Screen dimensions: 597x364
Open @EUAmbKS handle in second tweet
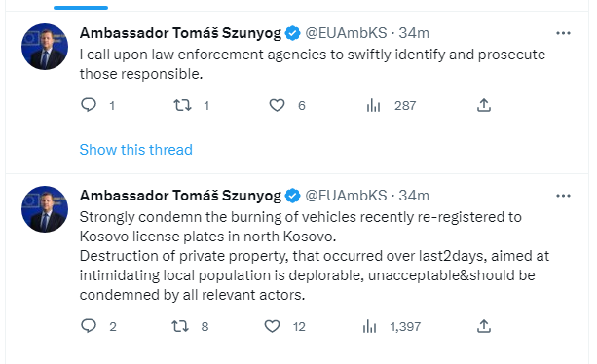[x=346, y=196]
